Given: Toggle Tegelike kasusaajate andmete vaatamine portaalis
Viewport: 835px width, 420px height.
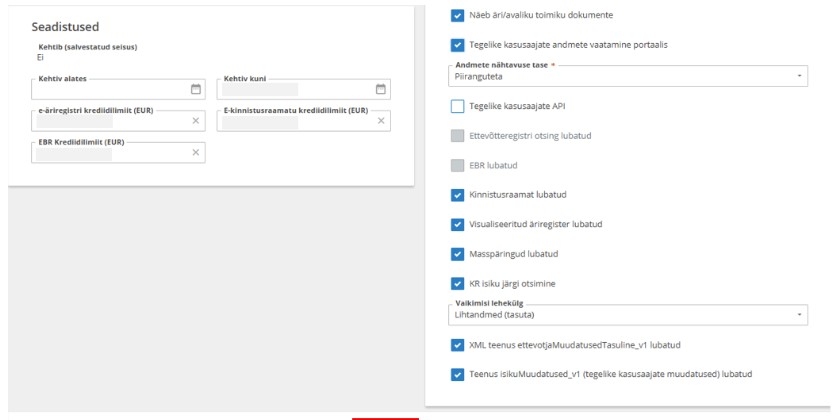Looking at the screenshot, I should pyautogui.click(x=457, y=45).
